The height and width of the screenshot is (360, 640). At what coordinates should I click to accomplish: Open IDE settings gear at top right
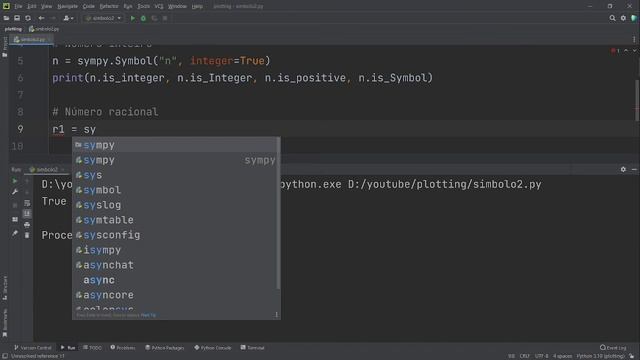coord(623,18)
